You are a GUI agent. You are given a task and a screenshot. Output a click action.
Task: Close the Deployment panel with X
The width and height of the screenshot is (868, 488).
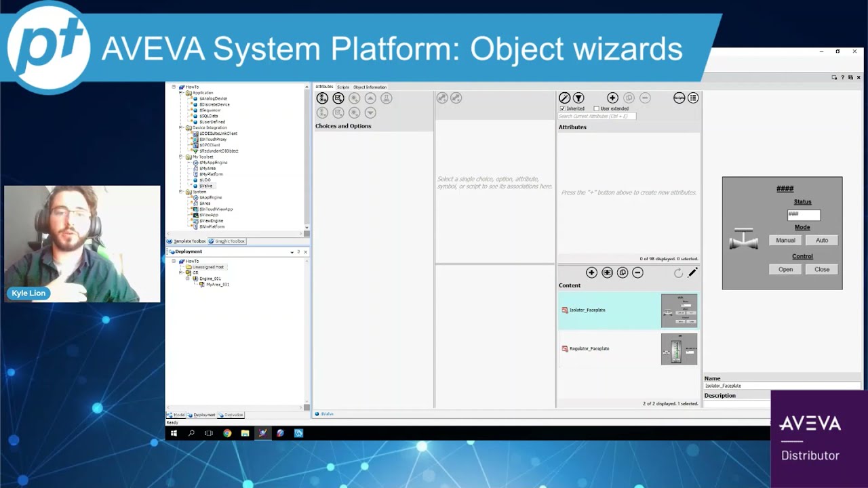(x=305, y=252)
